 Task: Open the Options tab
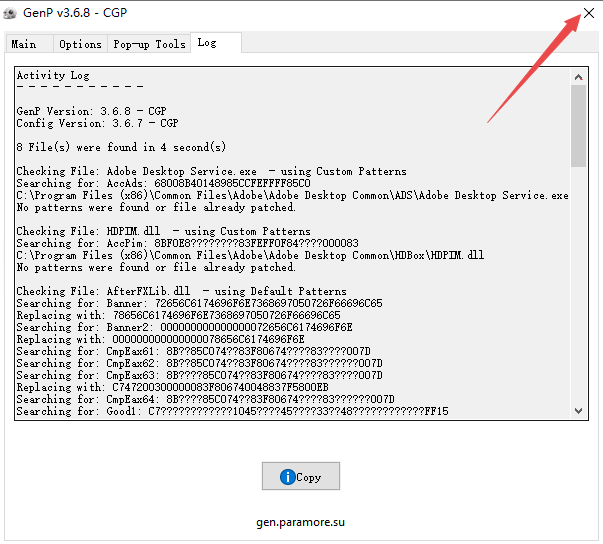coord(80,44)
